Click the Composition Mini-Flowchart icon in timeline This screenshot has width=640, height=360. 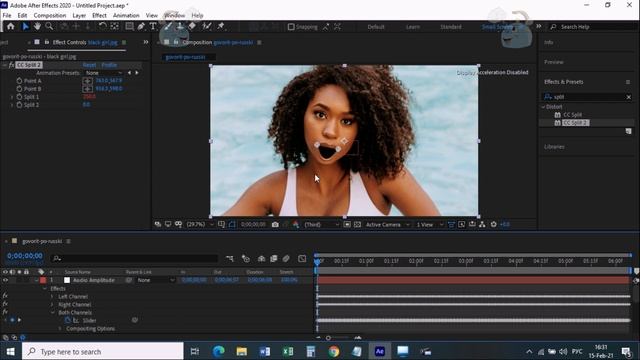pos(230,258)
